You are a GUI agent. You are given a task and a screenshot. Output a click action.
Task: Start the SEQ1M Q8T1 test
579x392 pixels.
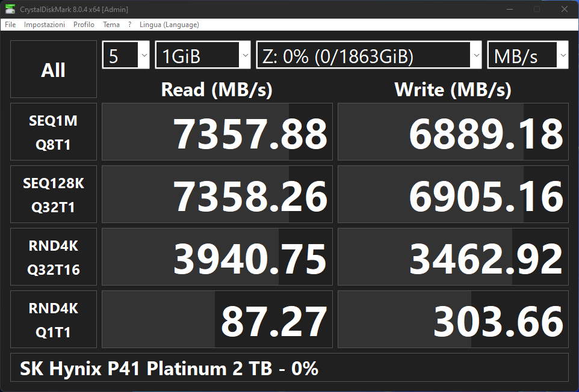tap(54, 132)
